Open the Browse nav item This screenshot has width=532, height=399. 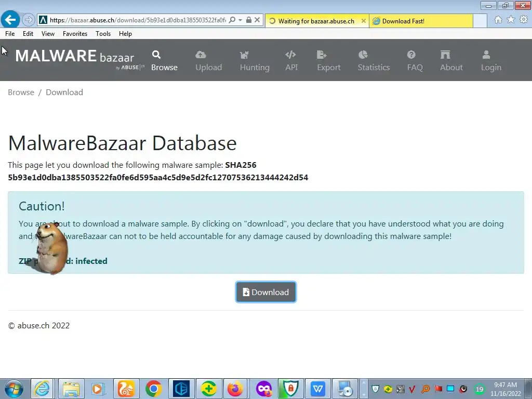tap(164, 61)
